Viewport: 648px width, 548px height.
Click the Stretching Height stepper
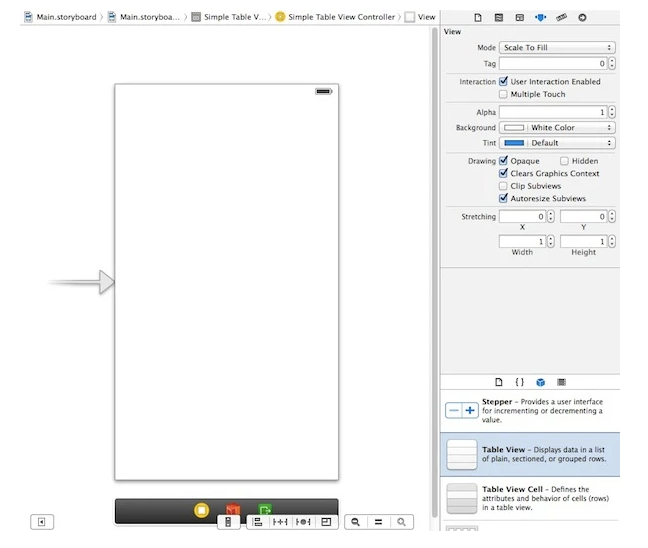click(x=612, y=241)
